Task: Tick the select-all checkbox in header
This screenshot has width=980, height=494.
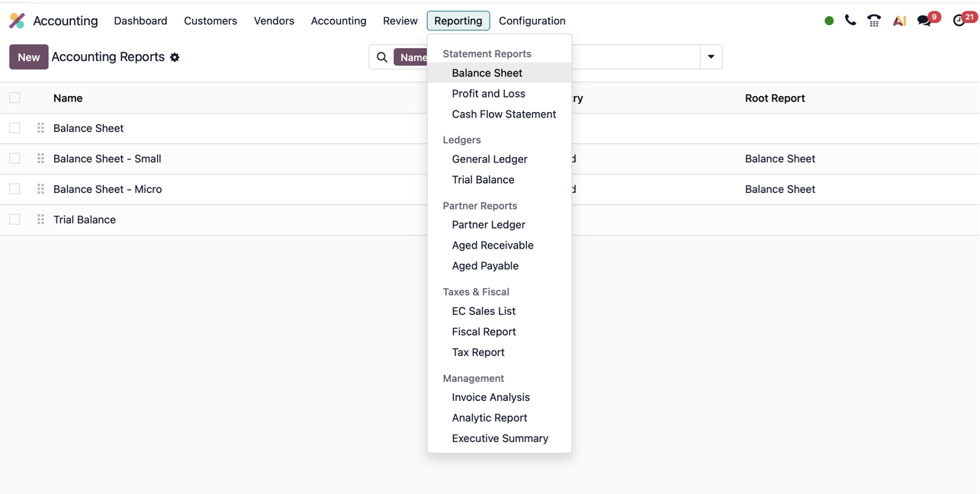Action: pyautogui.click(x=14, y=98)
